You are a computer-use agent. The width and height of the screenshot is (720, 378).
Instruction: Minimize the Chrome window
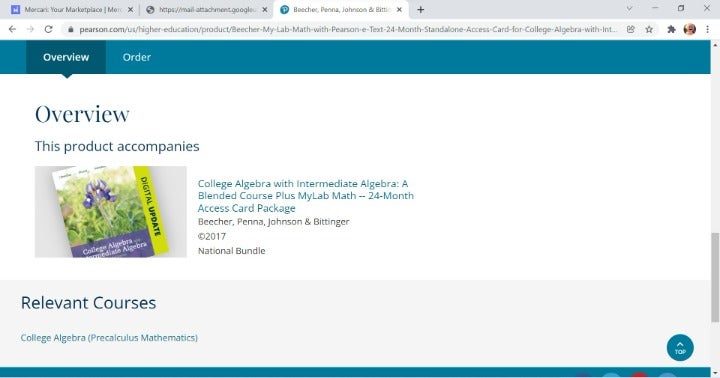click(655, 8)
